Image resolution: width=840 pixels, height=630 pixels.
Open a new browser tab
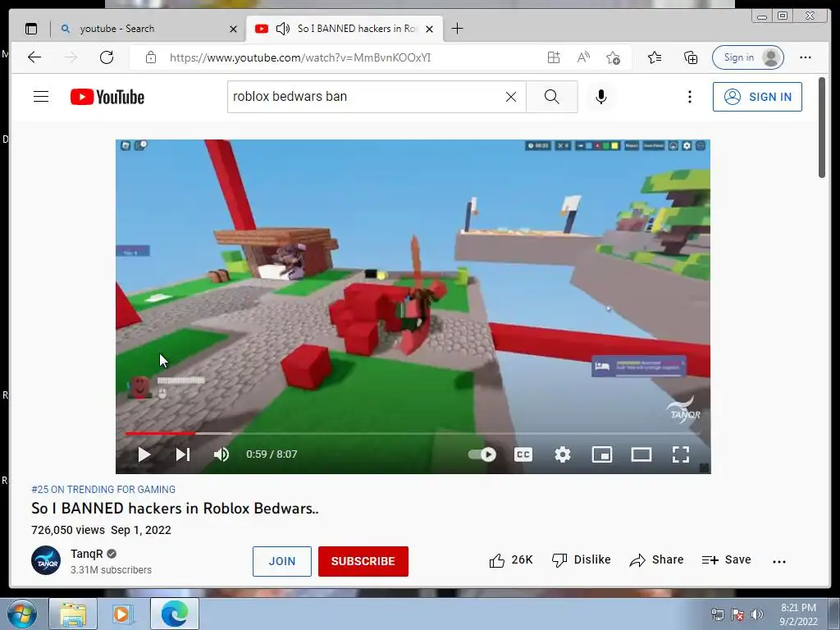[x=457, y=29]
